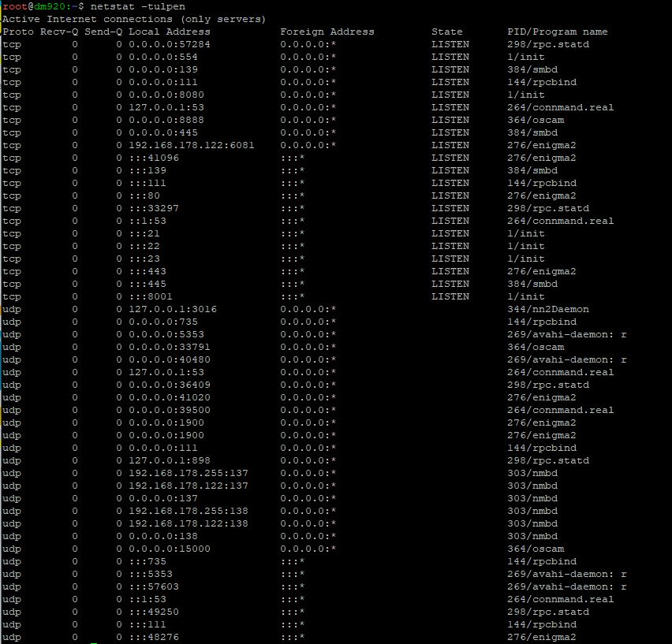
Task: Click the :::8001 tcp local address
Action: [x=147, y=296]
